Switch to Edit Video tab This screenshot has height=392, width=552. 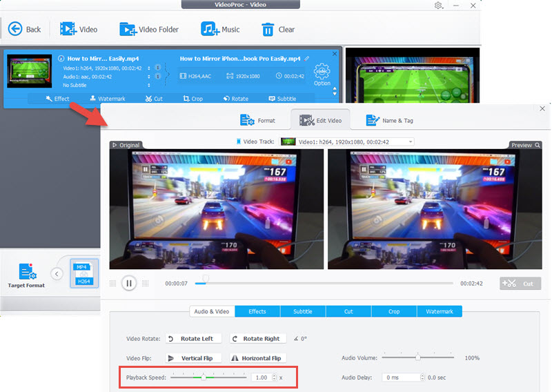tap(320, 121)
